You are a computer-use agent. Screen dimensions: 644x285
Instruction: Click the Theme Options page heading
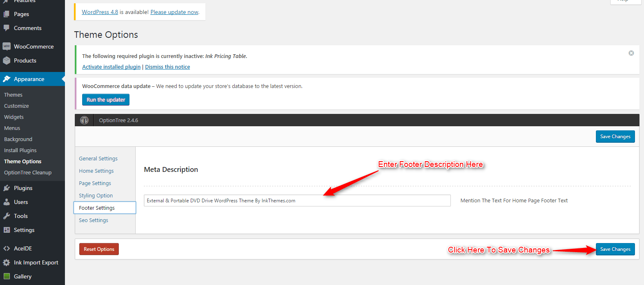click(106, 35)
